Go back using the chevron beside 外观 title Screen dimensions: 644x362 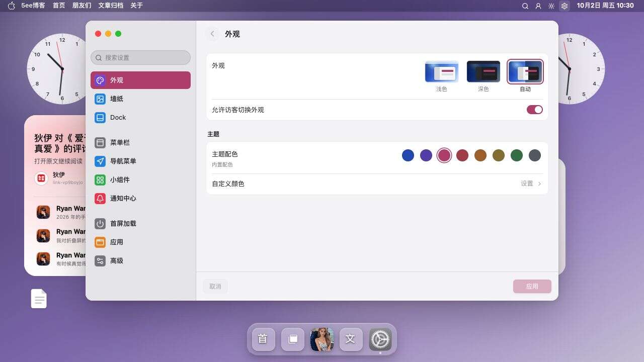[212, 34]
